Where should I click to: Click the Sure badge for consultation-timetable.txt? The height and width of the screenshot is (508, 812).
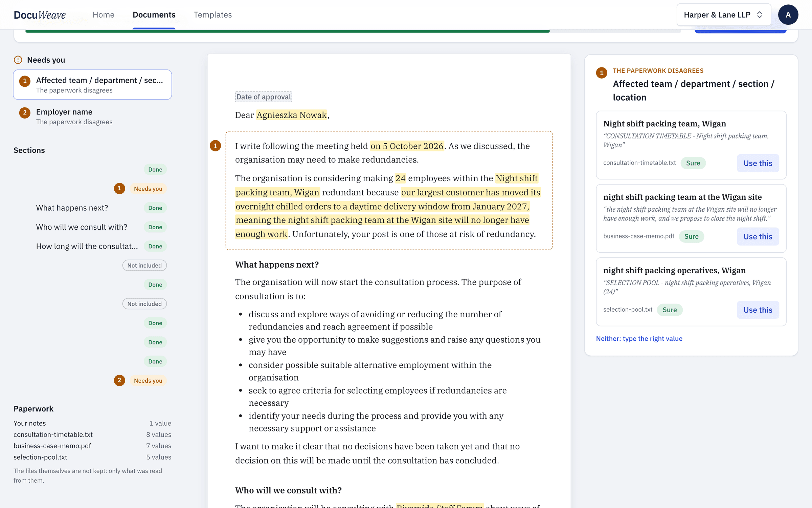coord(693,163)
